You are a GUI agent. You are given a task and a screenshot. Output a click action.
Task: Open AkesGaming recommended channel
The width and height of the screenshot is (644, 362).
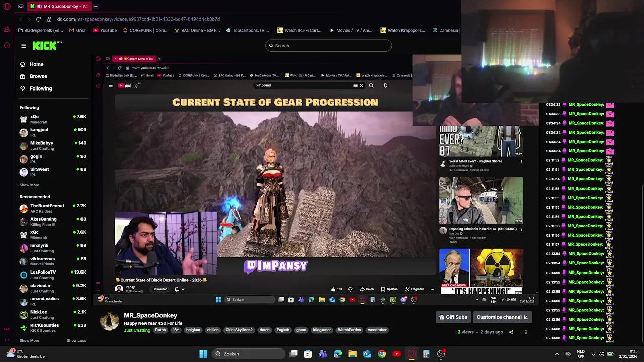[x=53, y=222]
